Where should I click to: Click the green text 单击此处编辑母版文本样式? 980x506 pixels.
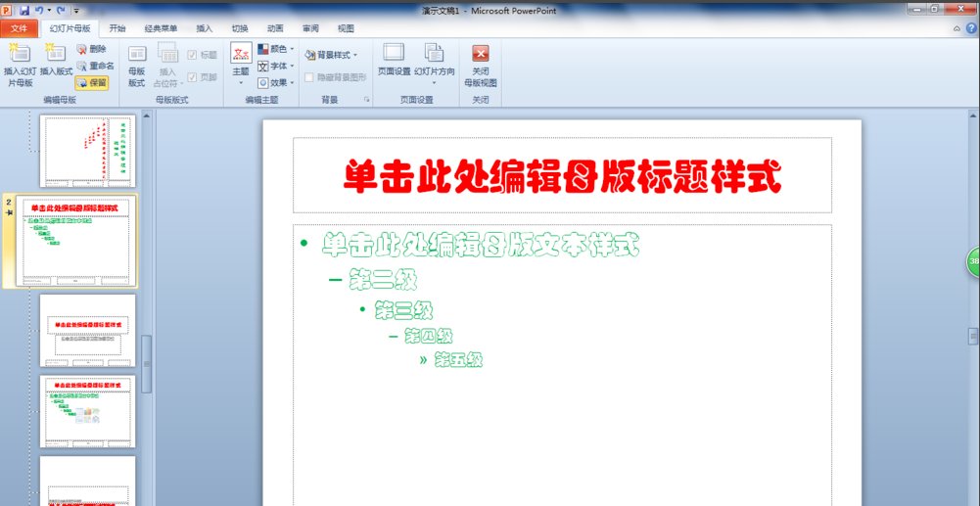click(x=481, y=245)
